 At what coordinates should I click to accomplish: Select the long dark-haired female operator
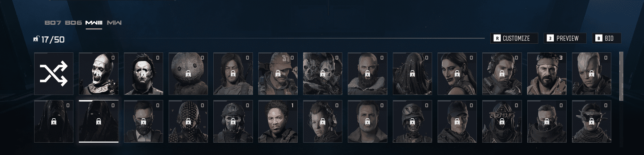tap(457, 73)
